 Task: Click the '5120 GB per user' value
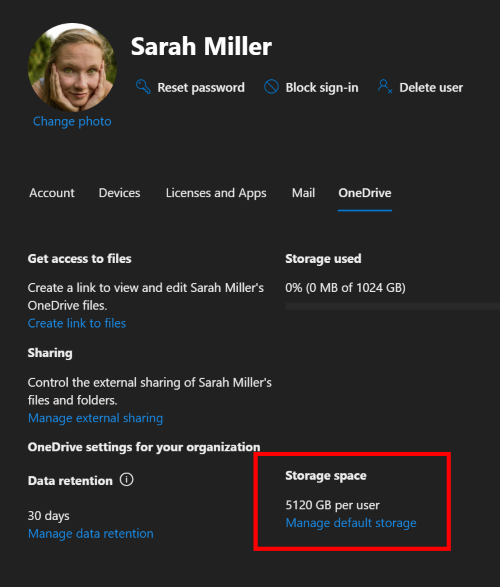(333, 505)
